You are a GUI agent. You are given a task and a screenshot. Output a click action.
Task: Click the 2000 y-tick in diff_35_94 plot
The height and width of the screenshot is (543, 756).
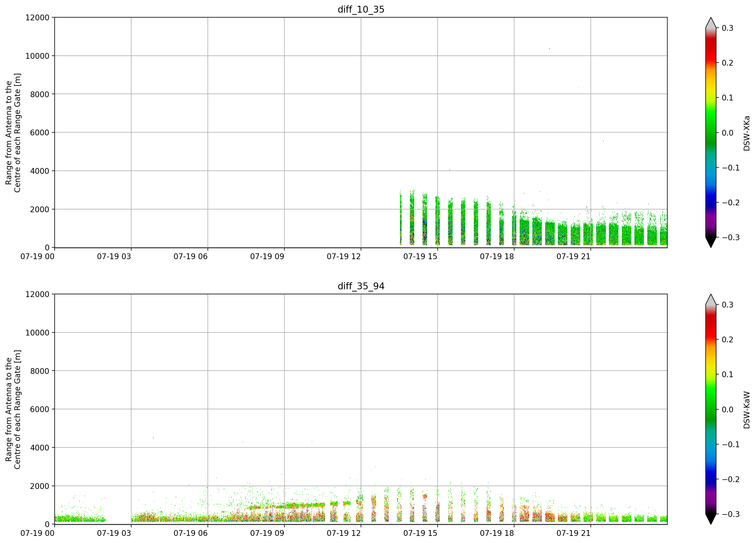[x=40, y=486]
